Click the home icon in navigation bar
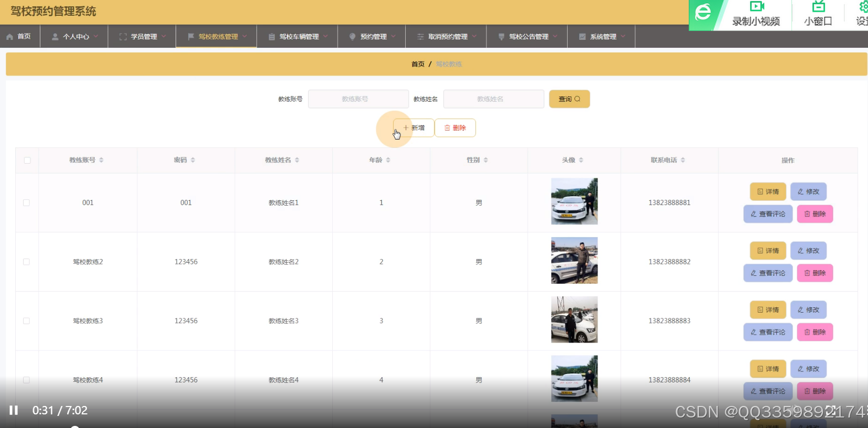 tap(9, 37)
